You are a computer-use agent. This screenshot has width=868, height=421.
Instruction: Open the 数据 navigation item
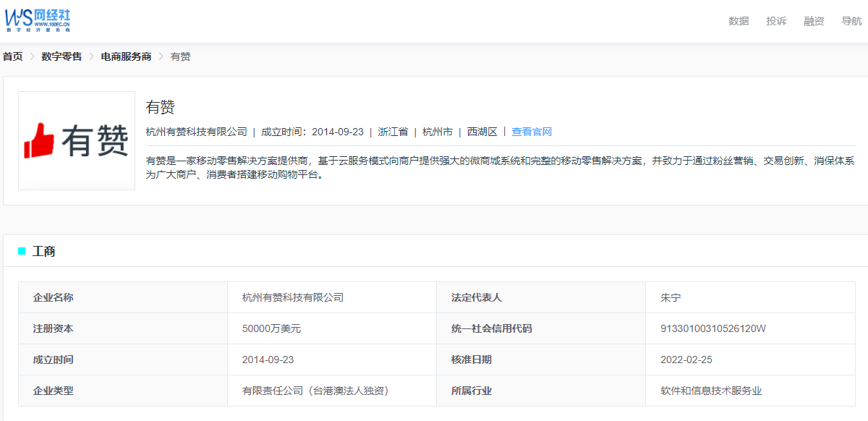(x=739, y=21)
